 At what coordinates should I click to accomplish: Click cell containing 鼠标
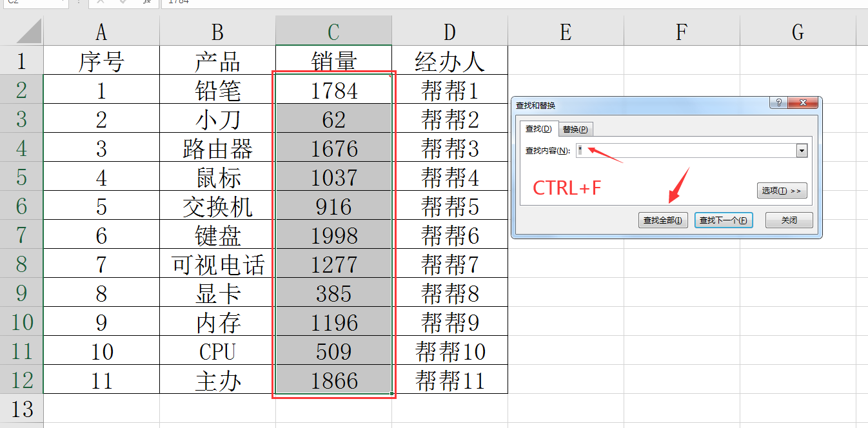click(x=217, y=176)
